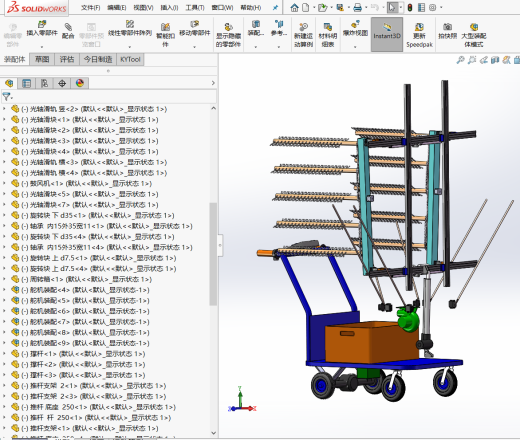Click the 显示隐藏的零部件 show hidden components button
The image size is (520, 440).
[x=228, y=35]
